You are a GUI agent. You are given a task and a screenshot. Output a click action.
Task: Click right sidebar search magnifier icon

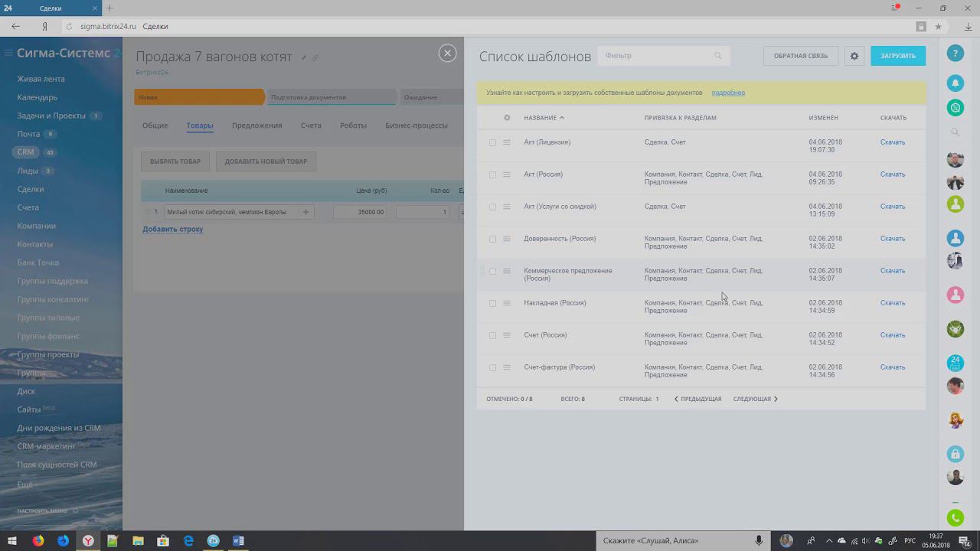pos(955,132)
